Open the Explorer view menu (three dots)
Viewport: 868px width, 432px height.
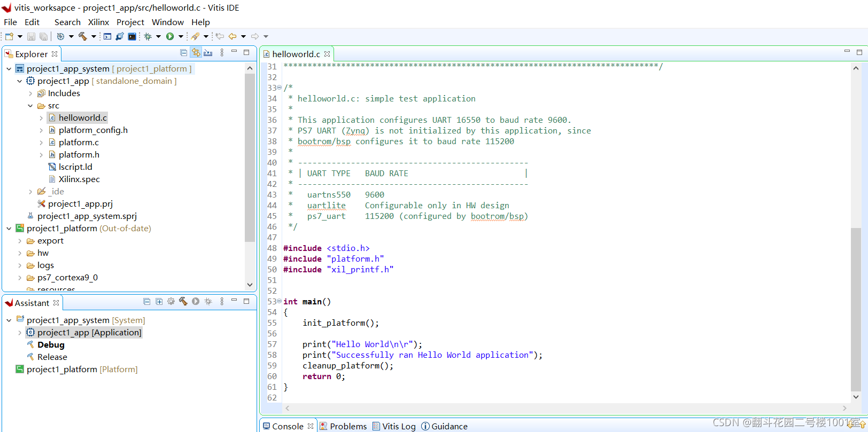[x=222, y=53]
